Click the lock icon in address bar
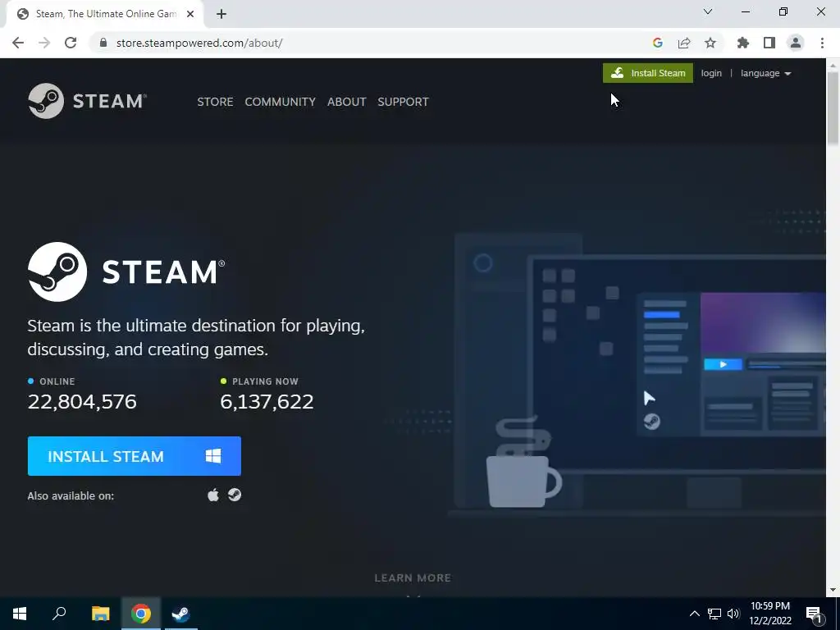Viewport: 840px width, 630px height. coord(103,43)
